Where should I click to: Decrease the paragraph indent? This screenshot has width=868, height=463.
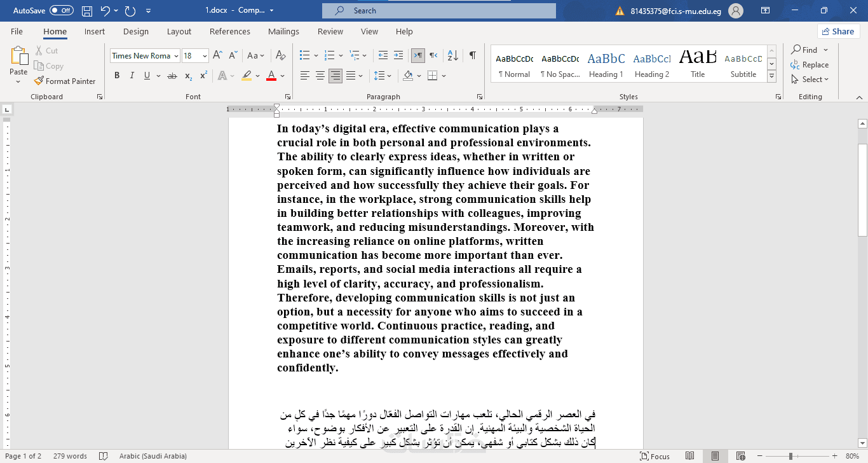(x=383, y=56)
